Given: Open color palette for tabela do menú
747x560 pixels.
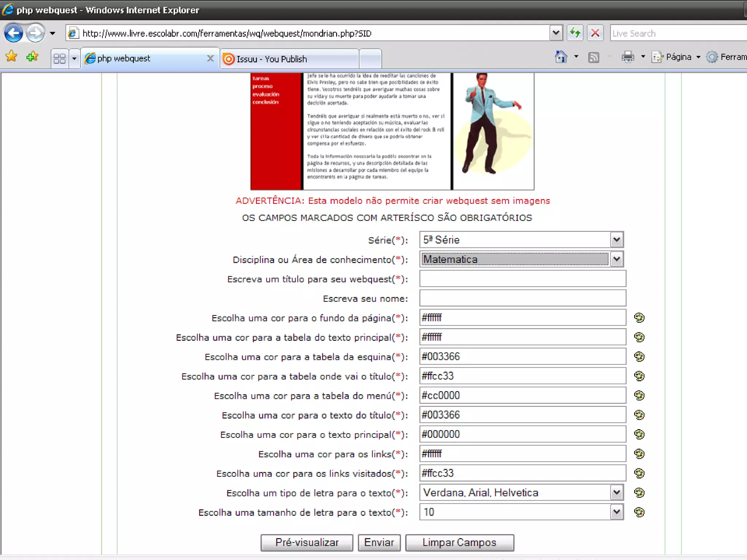Looking at the screenshot, I should 639,395.
